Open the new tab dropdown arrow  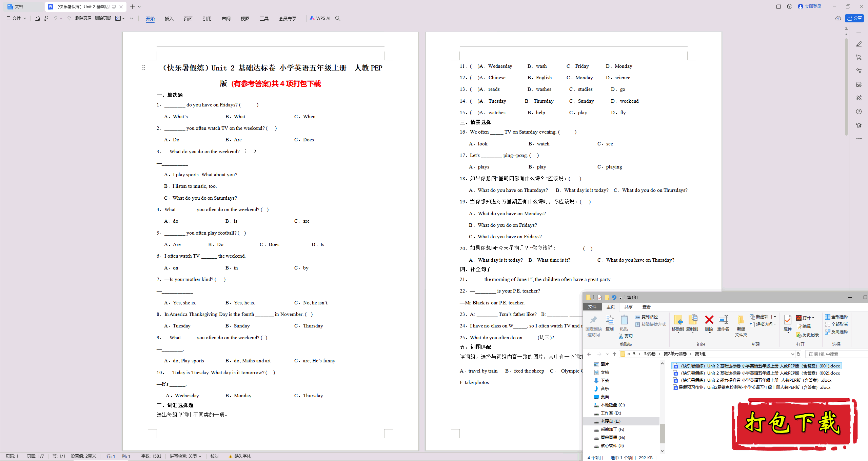[139, 7]
